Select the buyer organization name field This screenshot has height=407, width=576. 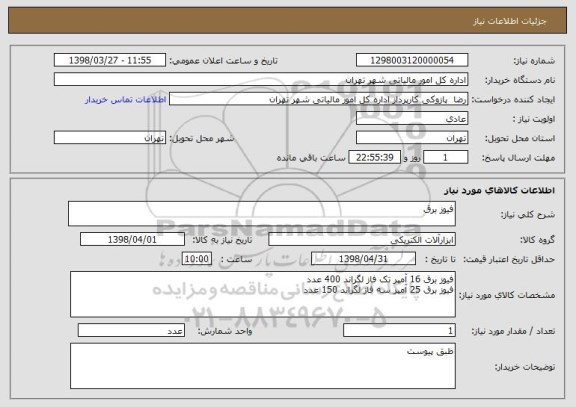tap(261, 80)
